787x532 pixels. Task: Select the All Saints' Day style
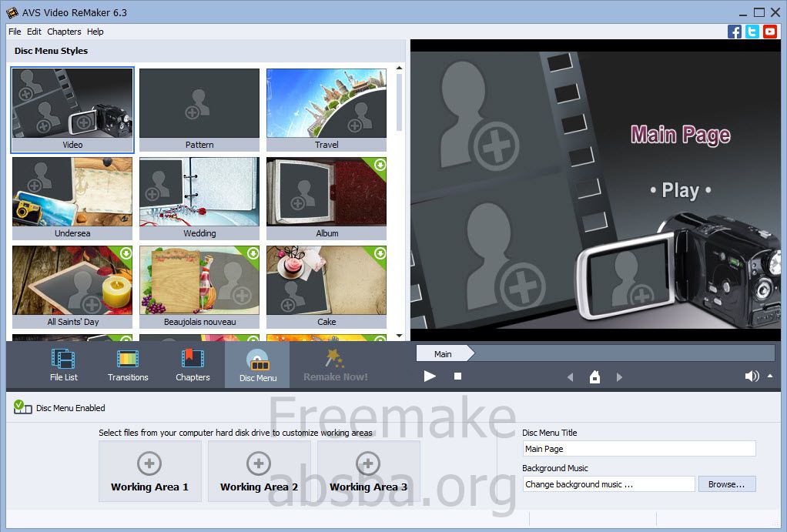click(72, 287)
